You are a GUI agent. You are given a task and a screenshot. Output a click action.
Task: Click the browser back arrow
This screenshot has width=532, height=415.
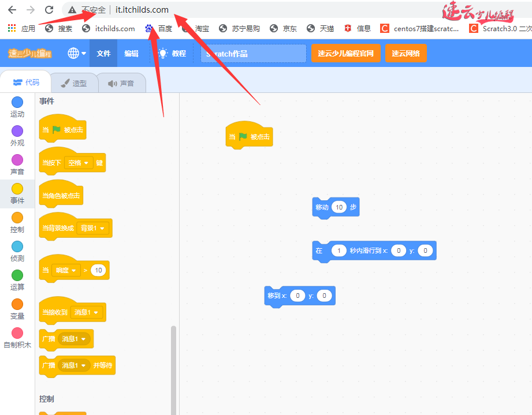point(12,10)
